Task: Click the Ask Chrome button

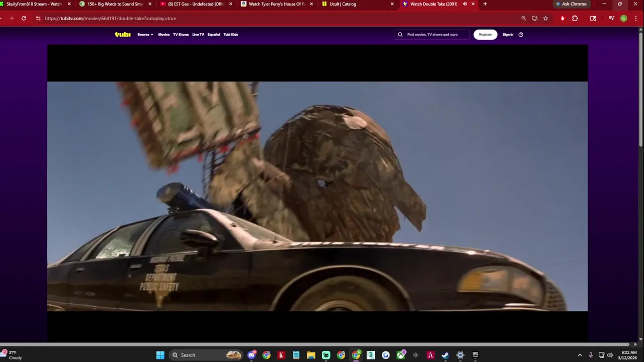Action: tap(571, 4)
